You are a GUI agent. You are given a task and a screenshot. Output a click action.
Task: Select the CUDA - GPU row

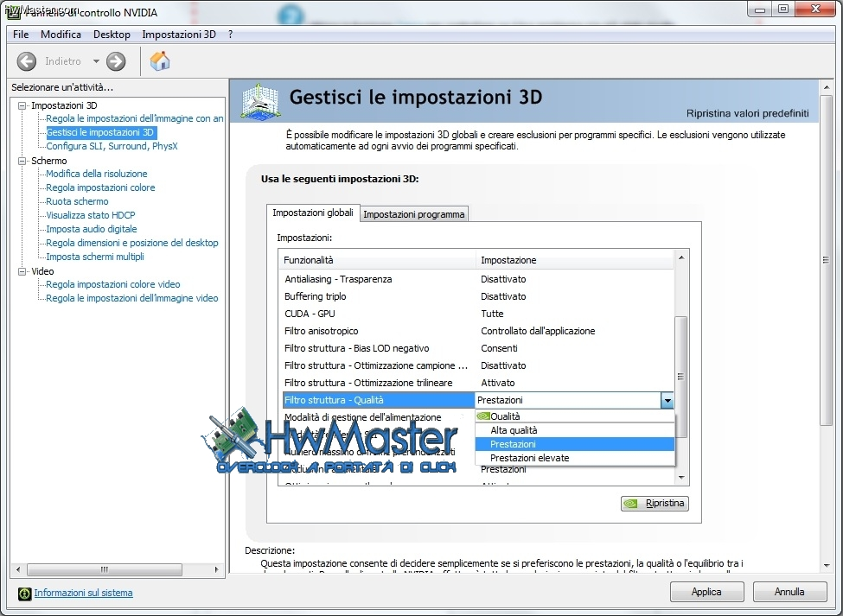[477, 314]
